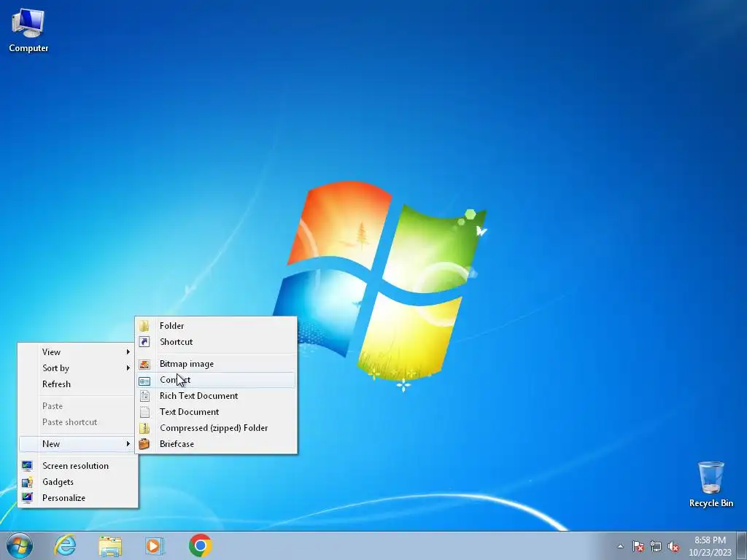Click the Bitmap image paint icon
The height and width of the screenshot is (560, 747).
click(144, 365)
